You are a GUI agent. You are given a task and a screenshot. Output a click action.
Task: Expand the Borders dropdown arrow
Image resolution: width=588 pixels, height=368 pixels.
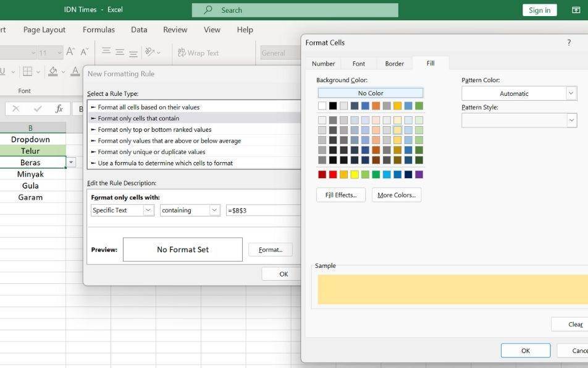click(38, 72)
